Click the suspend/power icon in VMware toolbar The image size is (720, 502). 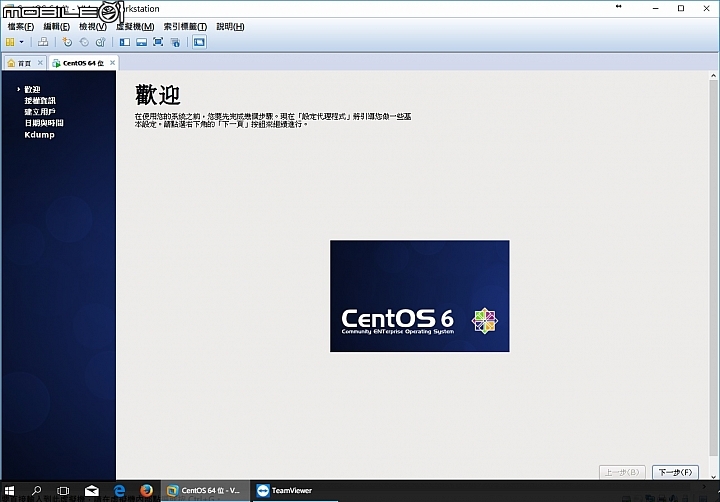pyautogui.click(x=10, y=42)
